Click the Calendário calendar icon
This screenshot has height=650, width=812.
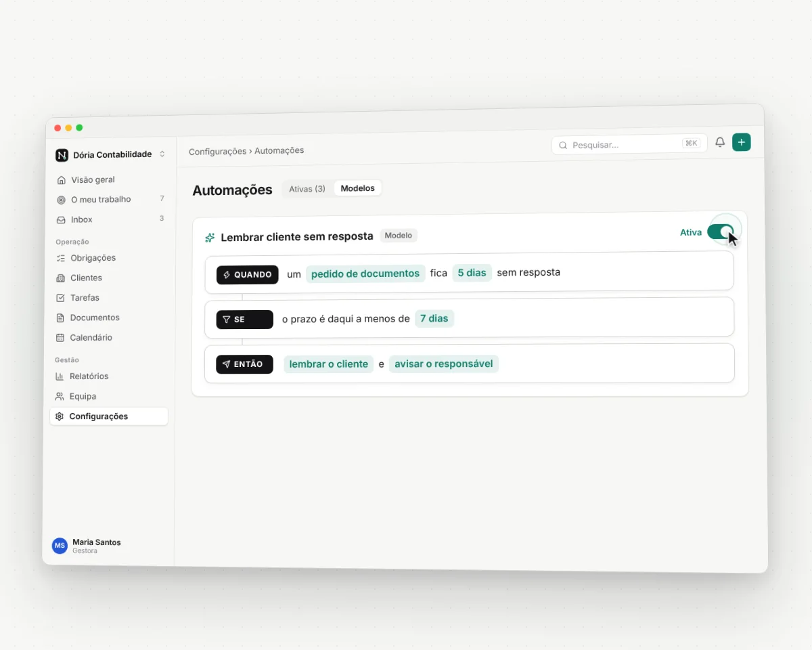click(x=60, y=338)
